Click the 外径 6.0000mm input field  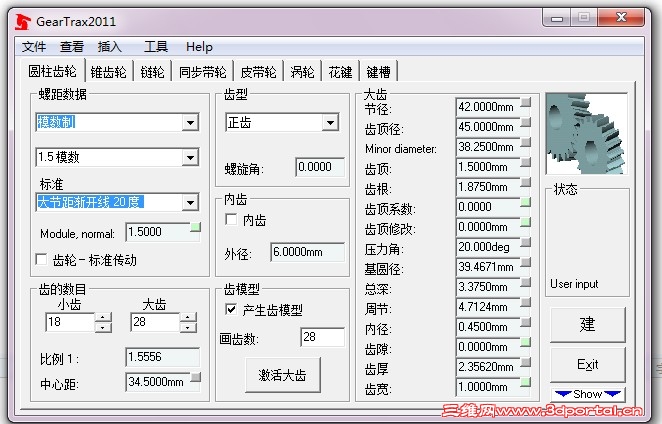pyautogui.click(x=307, y=252)
